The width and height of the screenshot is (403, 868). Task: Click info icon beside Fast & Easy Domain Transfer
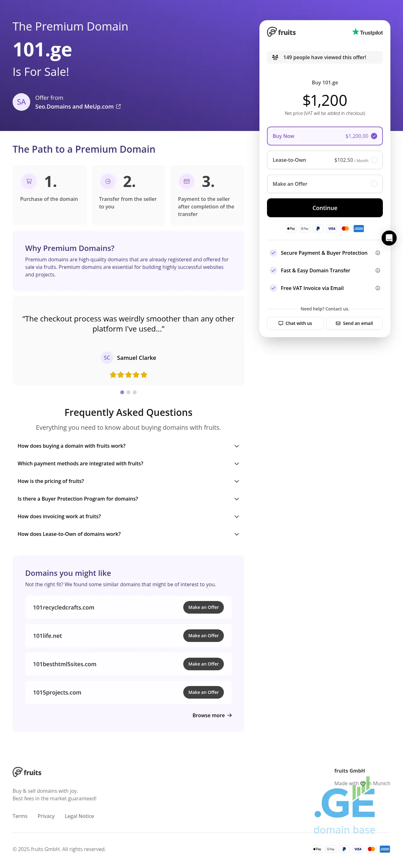[x=377, y=270]
